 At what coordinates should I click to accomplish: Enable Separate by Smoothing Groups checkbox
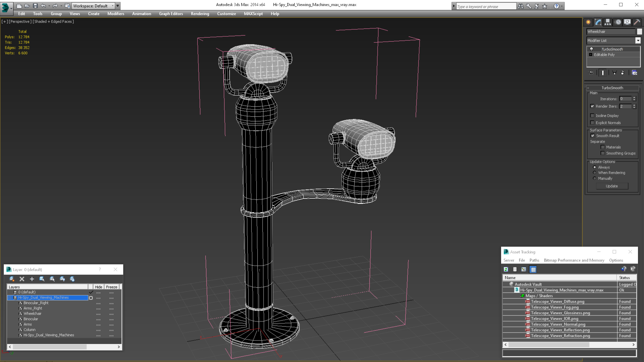602,153
